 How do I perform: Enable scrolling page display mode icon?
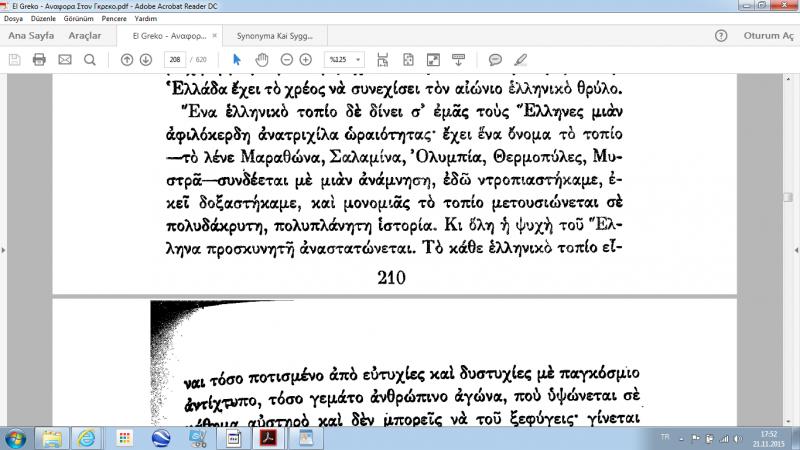[383, 60]
